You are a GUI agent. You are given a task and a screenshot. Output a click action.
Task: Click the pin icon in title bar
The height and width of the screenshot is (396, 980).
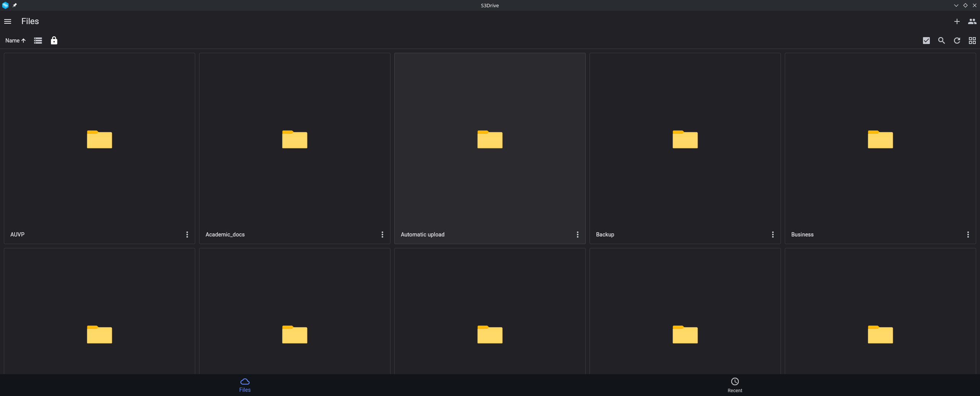[15, 5]
